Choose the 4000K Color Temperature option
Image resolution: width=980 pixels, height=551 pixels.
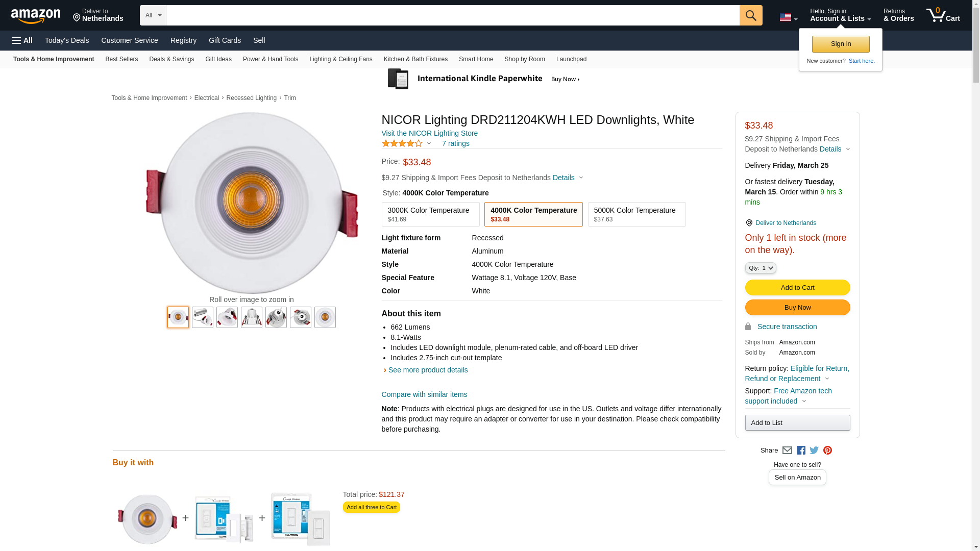pyautogui.click(x=533, y=214)
